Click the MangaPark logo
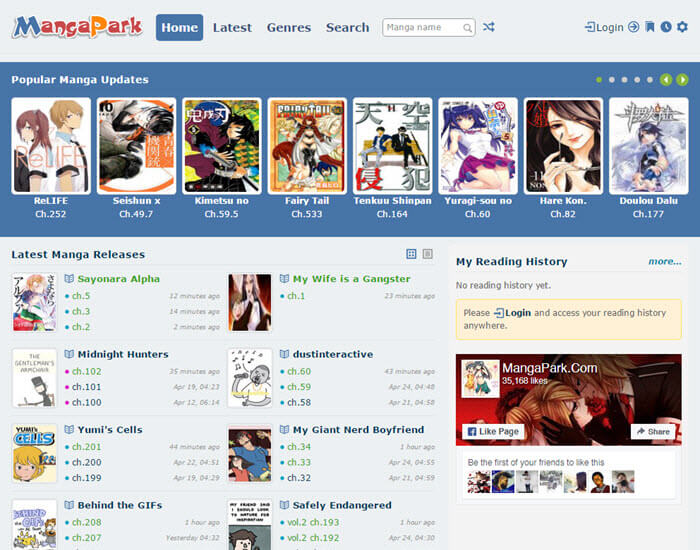This screenshot has width=700, height=550. click(77, 27)
